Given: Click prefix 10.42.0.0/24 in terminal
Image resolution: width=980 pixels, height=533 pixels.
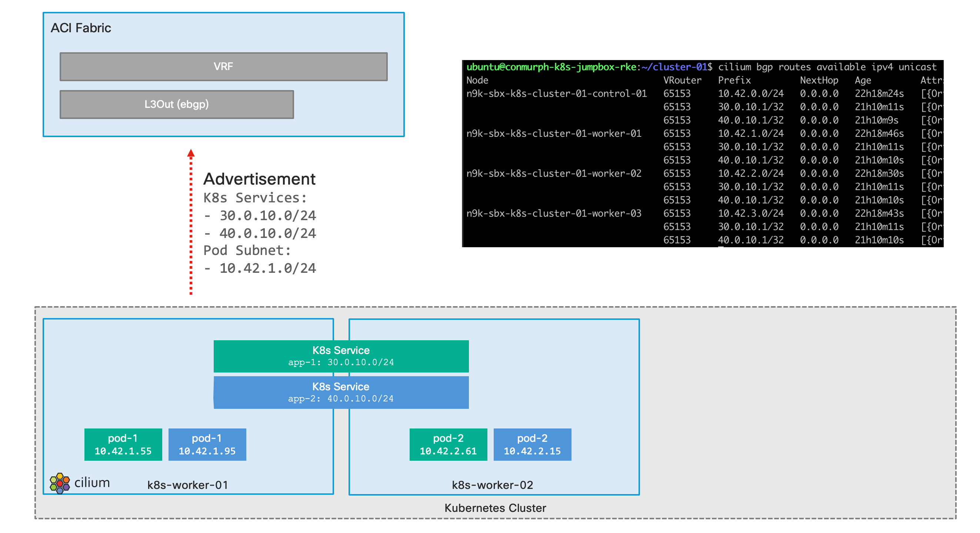Looking at the screenshot, I should click(751, 94).
